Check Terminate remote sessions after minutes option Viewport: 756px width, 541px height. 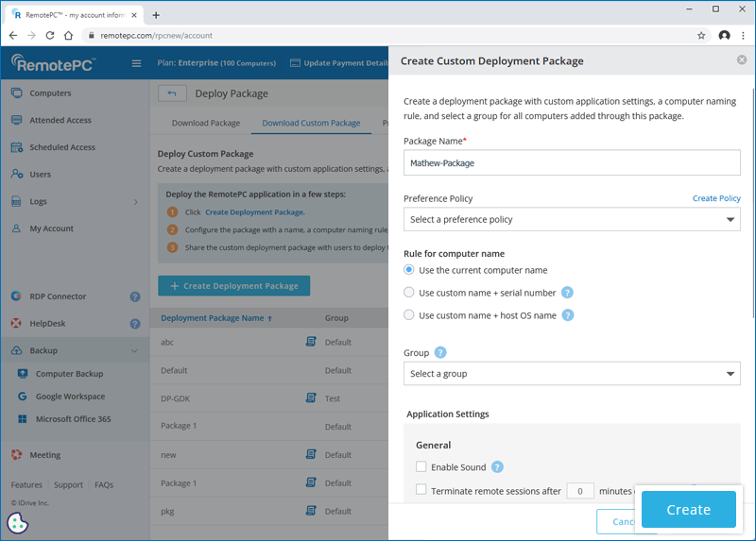(x=421, y=490)
